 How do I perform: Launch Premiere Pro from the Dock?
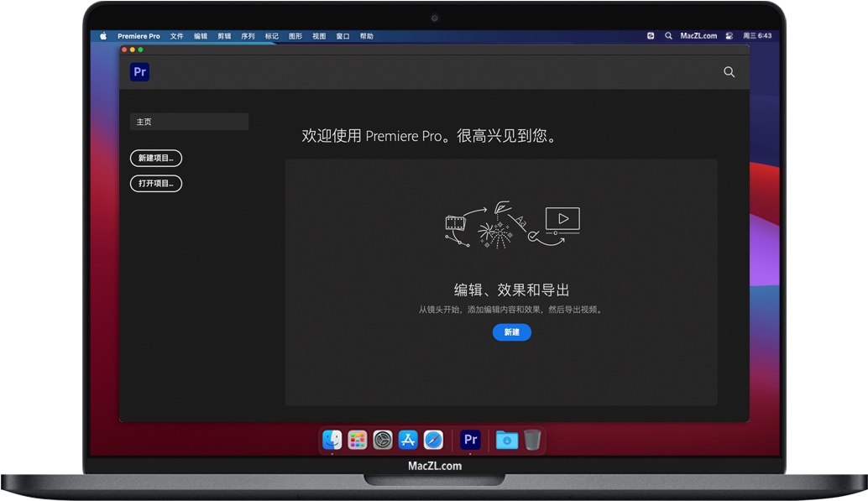(x=470, y=440)
